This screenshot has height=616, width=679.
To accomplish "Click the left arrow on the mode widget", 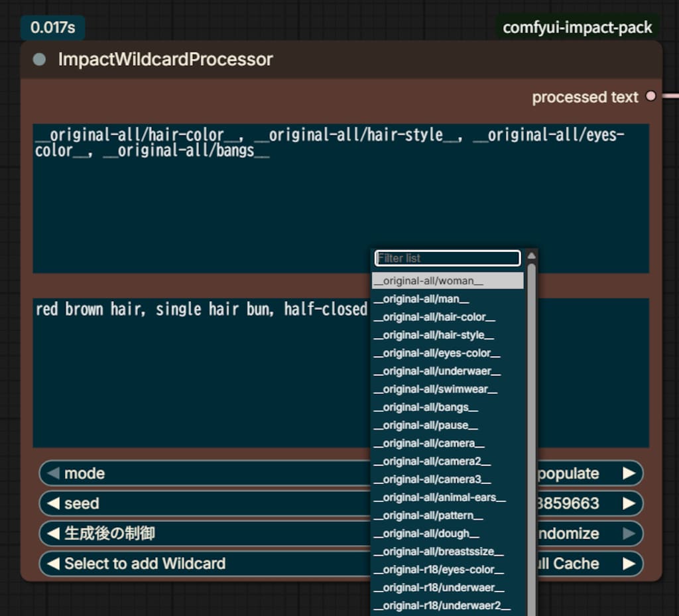I will click(53, 473).
